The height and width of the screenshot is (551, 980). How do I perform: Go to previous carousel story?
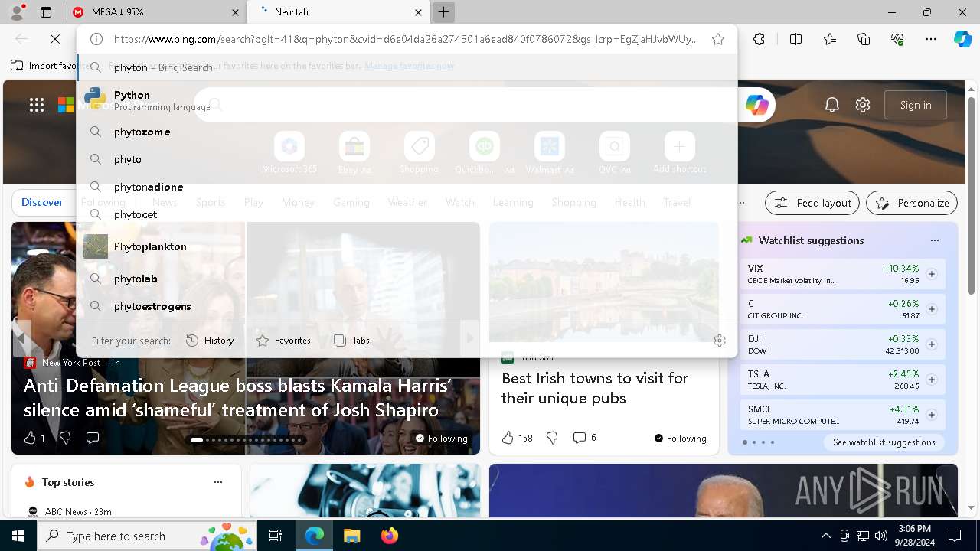pyautogui.click(x=21, y=338)
